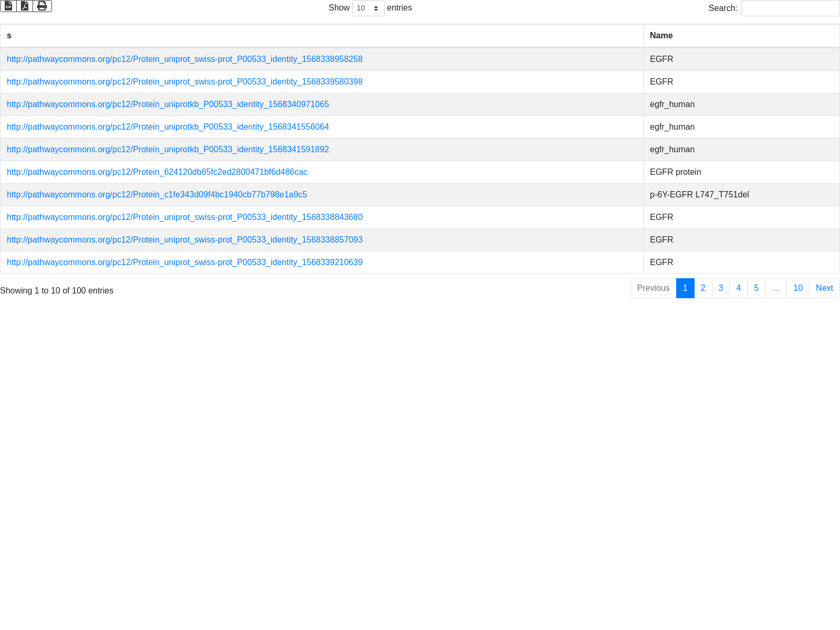Navigate to page 5
The height and width of the screenshot is (630, 840).
756,288
